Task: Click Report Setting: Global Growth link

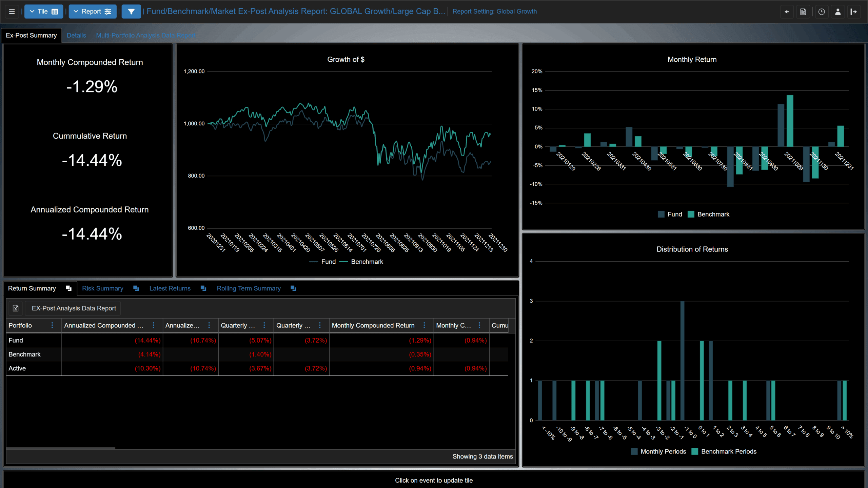Action: pyautogui.click(x=494, y=12)
